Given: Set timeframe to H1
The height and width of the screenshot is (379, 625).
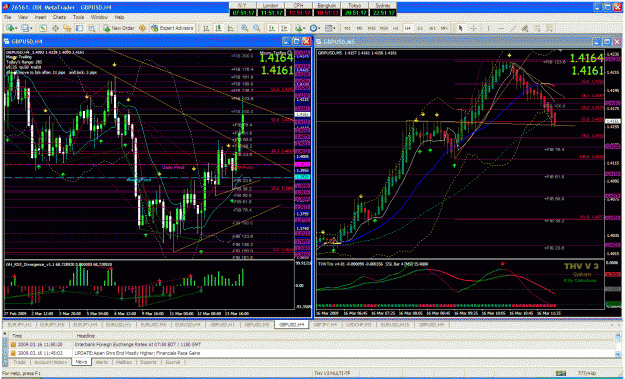Looking at the screenshot, I should coord(395,28).
